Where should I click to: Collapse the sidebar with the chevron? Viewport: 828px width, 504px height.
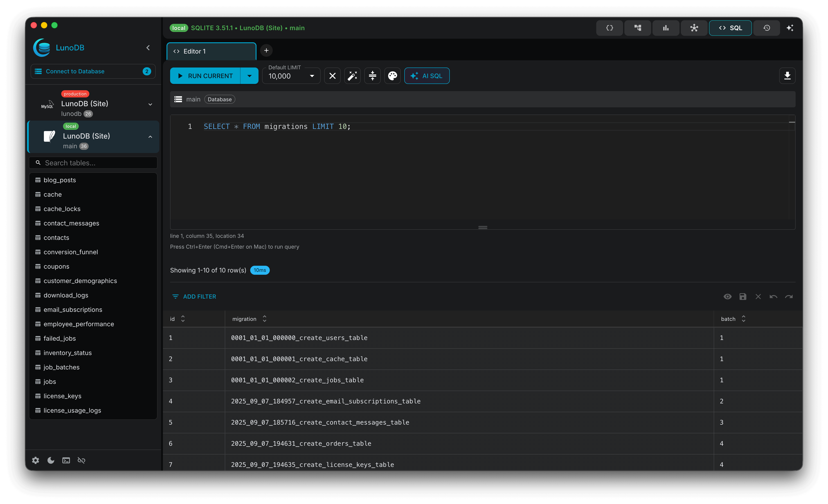pyautogui.click(x=148, y=47)
